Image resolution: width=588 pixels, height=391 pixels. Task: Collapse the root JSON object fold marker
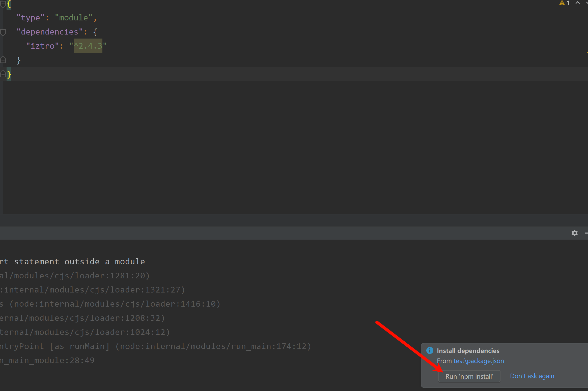tap(3, 4)
